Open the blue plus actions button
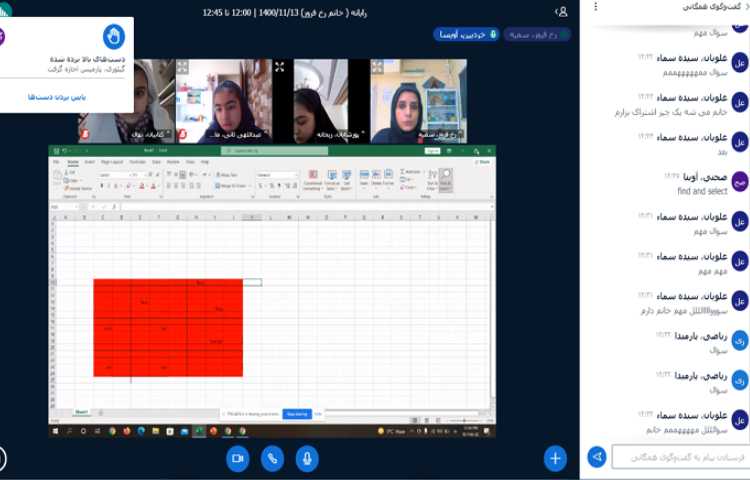750x480 pixels. [555, 458]
